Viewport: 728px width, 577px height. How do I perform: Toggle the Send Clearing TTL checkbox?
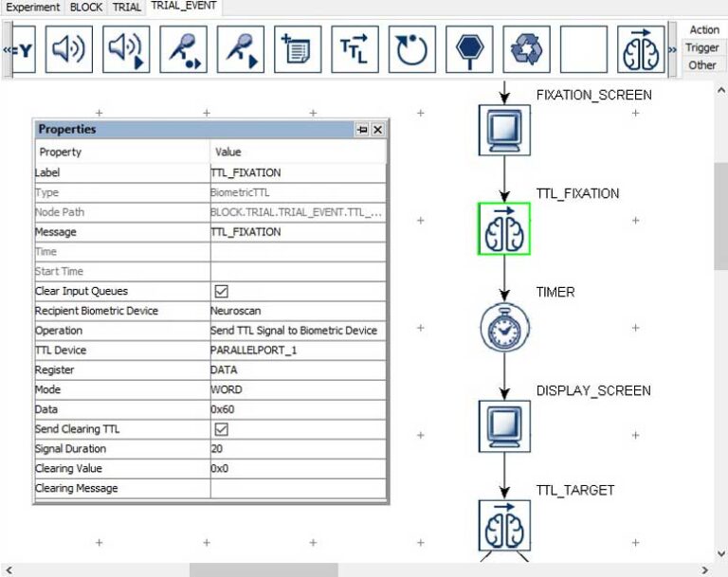click(x=222, y=429)
